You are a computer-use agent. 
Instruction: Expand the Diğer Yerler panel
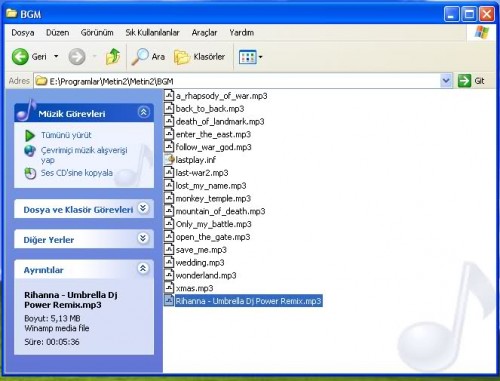point(143,238)
